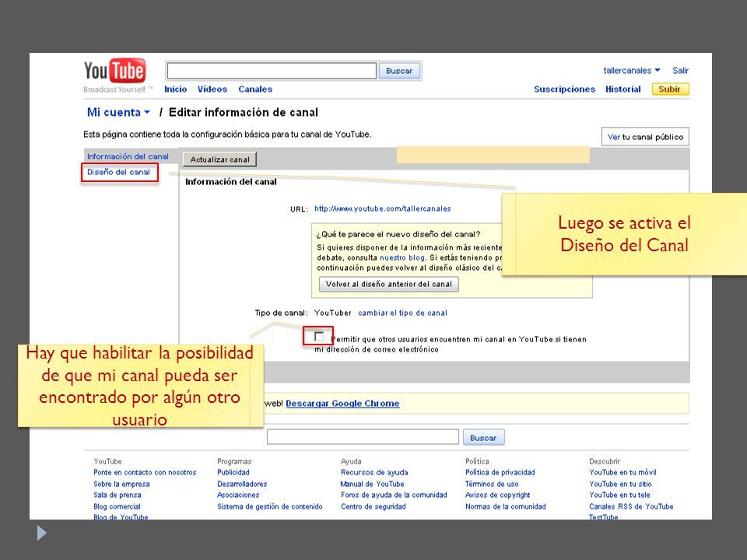Go to the Inicio tab
Viewport: 747px width, 560px height.
175,89
